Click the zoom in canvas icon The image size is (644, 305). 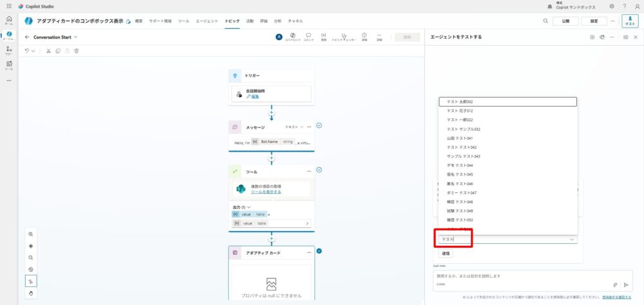pos(31,234)
